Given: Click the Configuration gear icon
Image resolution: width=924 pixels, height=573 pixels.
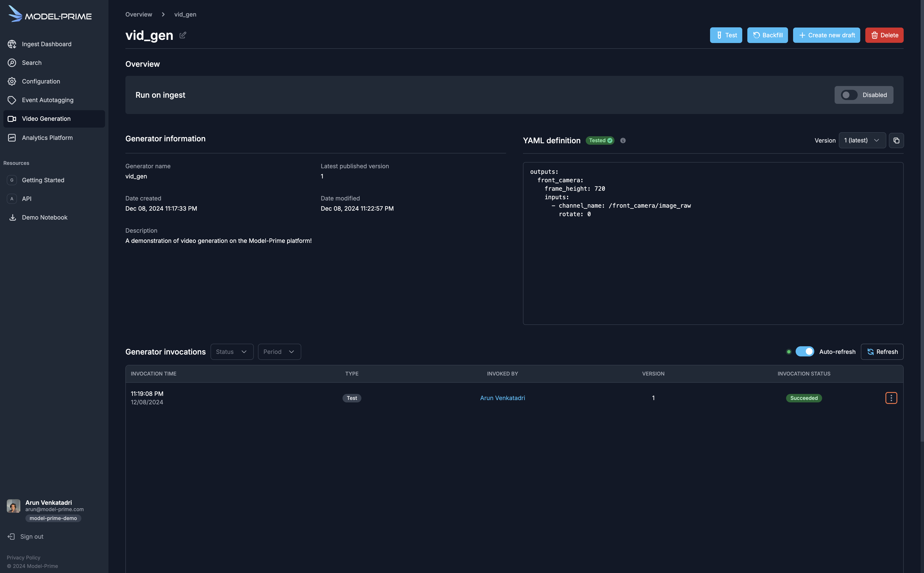Looking at the screenshot, I should [12, 81].
